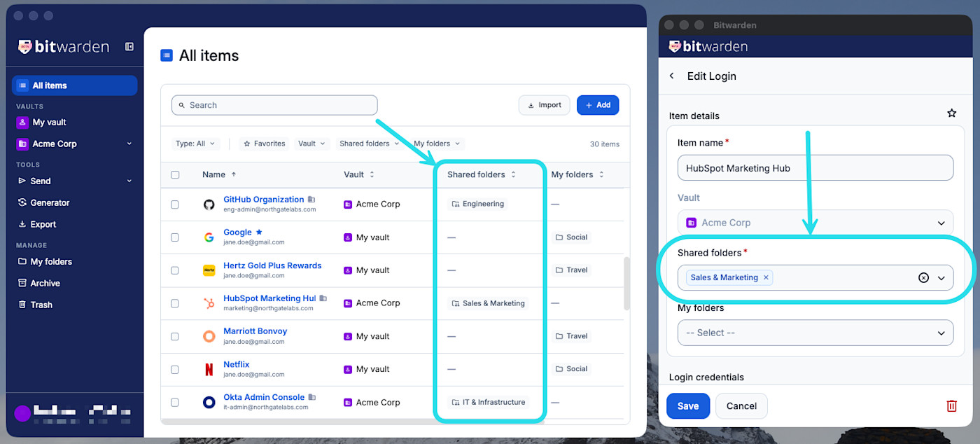980x444 pixels.
Task: Click the Search vault field
Action: pyautogui.click(x=274, y=105)
